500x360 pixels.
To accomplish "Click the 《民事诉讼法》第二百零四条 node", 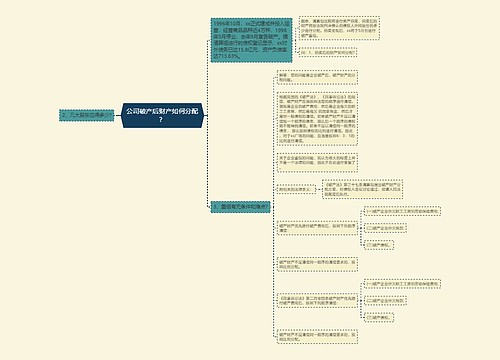I will tap(317, 301).
